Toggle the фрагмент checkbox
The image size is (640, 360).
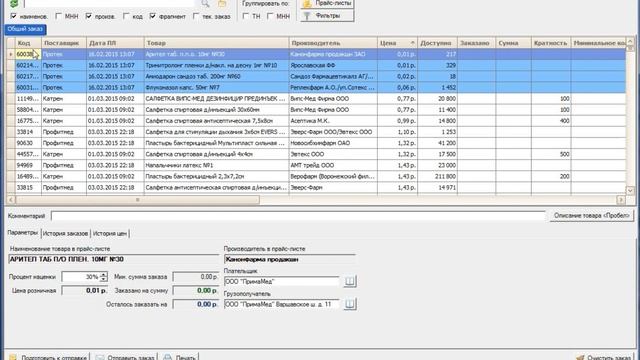(153, 16)
